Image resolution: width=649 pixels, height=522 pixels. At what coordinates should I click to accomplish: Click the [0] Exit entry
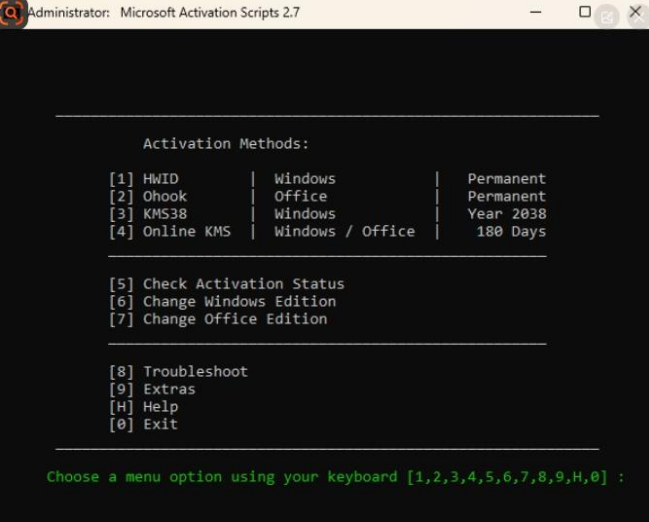coord(143,424)
